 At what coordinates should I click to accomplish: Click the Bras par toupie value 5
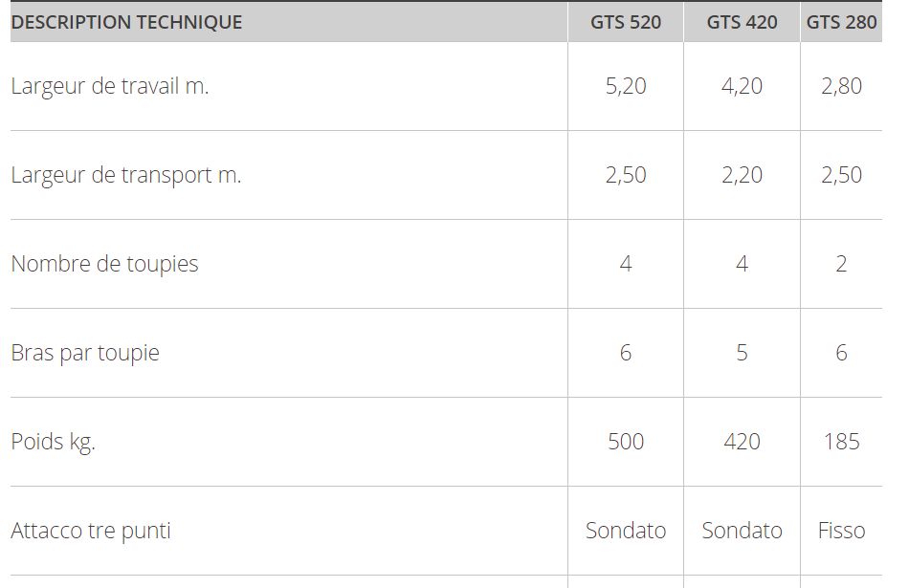point(742,353)
